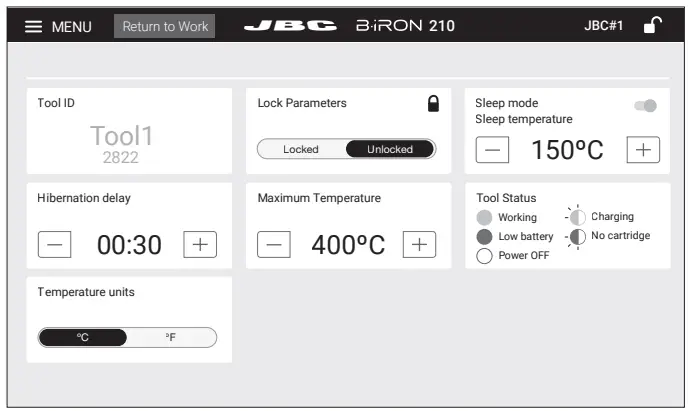689x411 pixels.
Task: Click the JBC#1 station name
Action: pyautogui.click(x=603, y=25)
